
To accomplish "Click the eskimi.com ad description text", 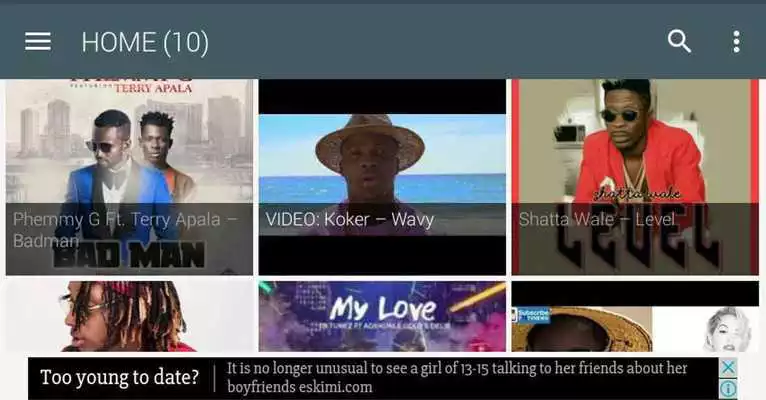I will point(457,378).
